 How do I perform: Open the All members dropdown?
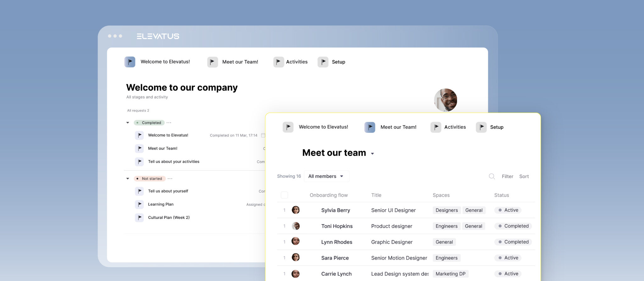pos(326,176)
